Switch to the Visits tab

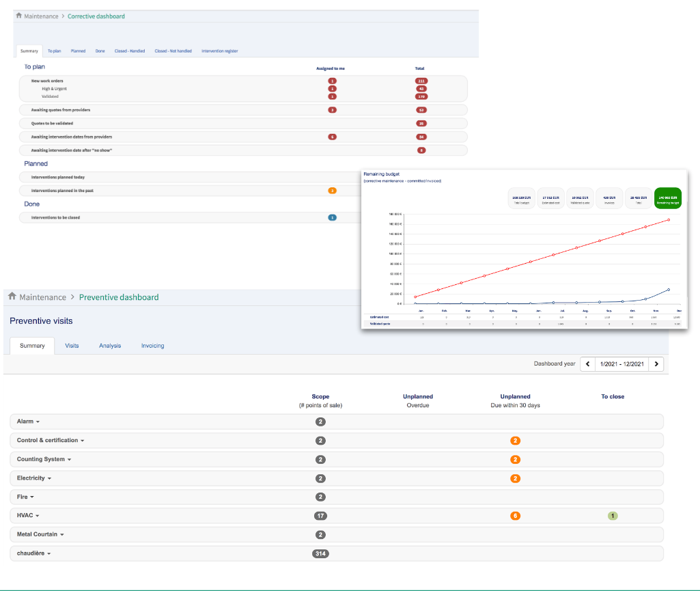(72, 345)
